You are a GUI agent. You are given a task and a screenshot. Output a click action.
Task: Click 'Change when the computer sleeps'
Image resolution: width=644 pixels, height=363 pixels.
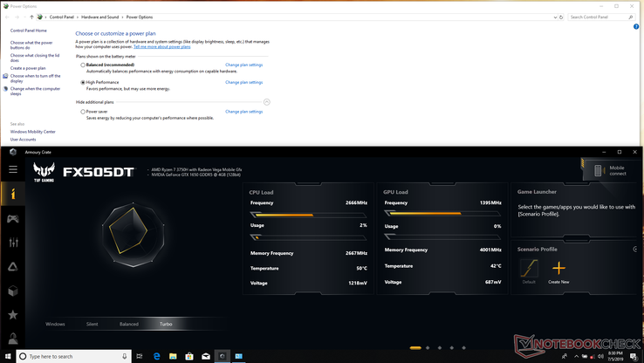tap(35, 91)
